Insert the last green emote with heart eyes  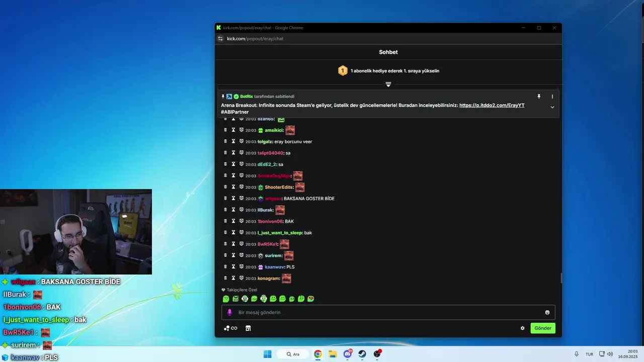tap(311, 299)
